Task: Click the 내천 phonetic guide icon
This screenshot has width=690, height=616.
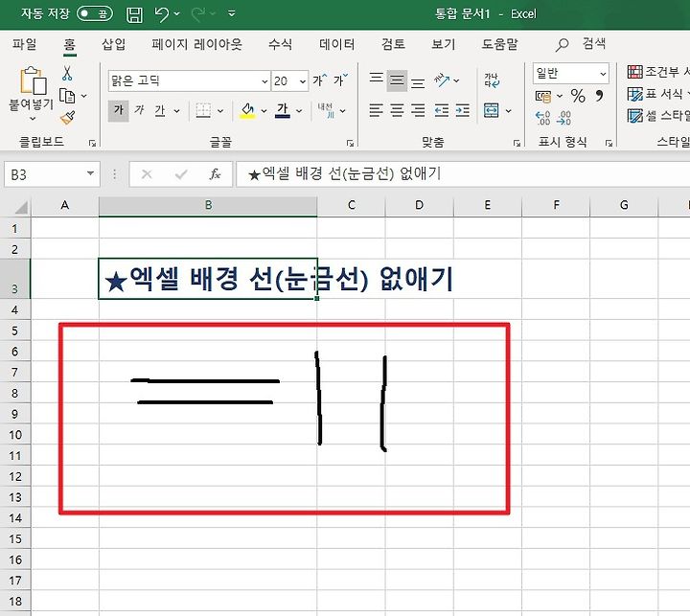Action: 326,110
